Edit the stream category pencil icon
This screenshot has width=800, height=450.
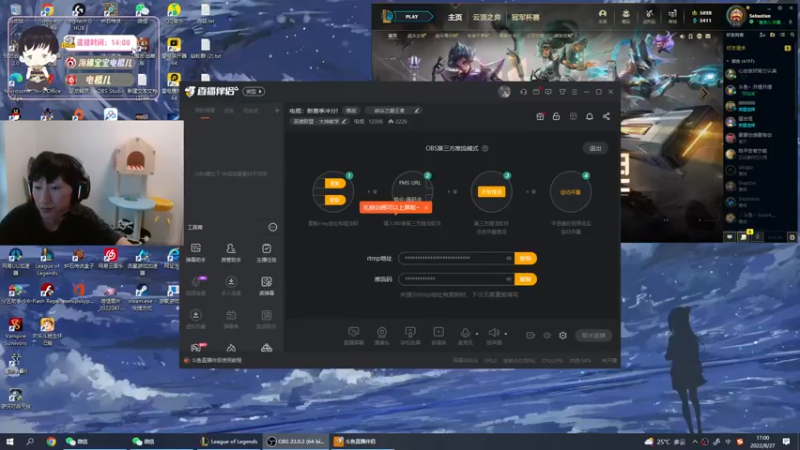click(x=344, y=121)
